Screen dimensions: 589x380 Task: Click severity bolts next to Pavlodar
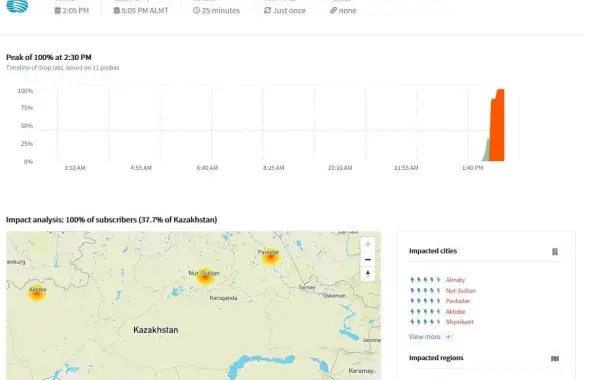pos(425,301)
